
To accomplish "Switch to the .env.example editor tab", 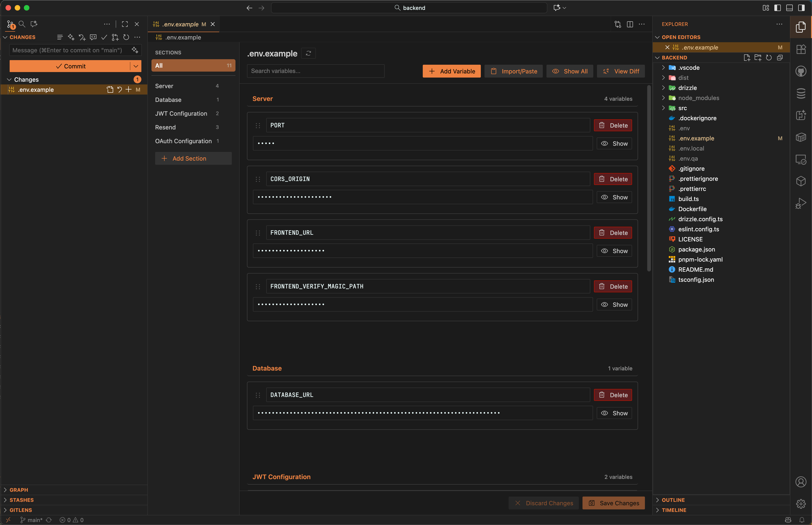I will [181, 24].
